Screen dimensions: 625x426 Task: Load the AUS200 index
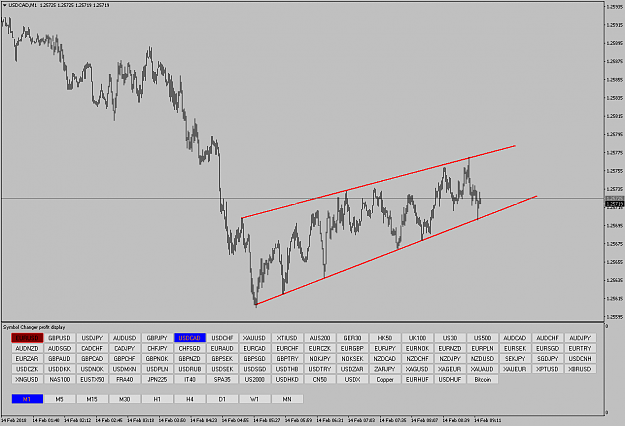320,338
